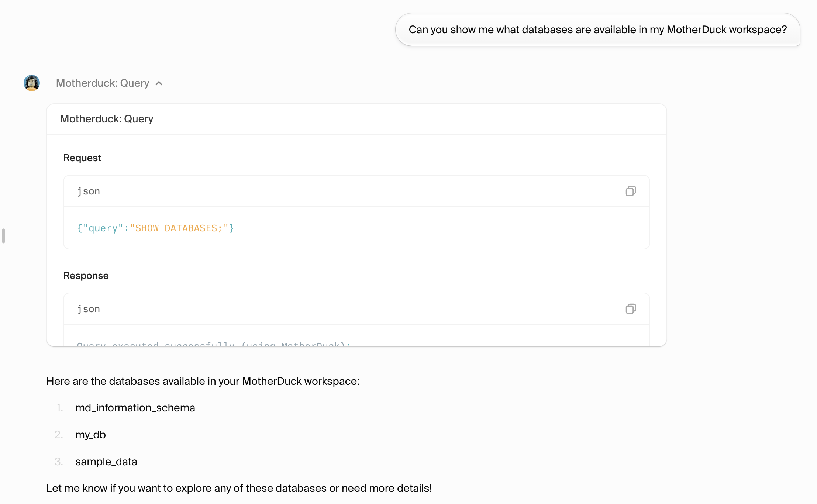Click 'Here are the databases' intro sentence
The image size is (817, 504).
203,381
